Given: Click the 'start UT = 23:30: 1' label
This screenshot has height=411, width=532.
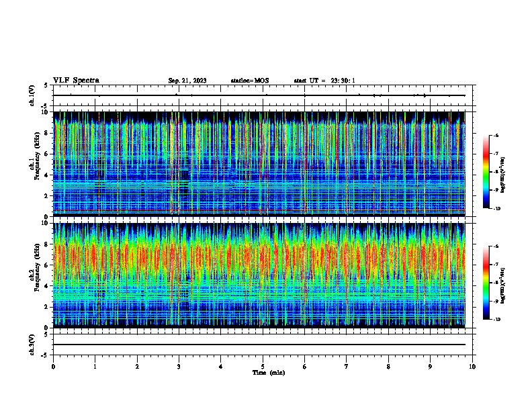Looking at the screenshot, I should coord(324,81).
